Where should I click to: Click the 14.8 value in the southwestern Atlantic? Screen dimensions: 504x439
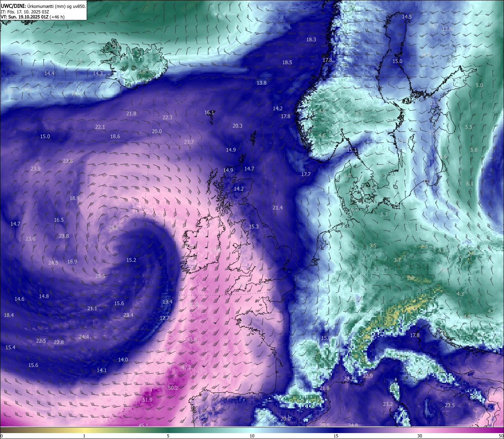pos(44,296)
